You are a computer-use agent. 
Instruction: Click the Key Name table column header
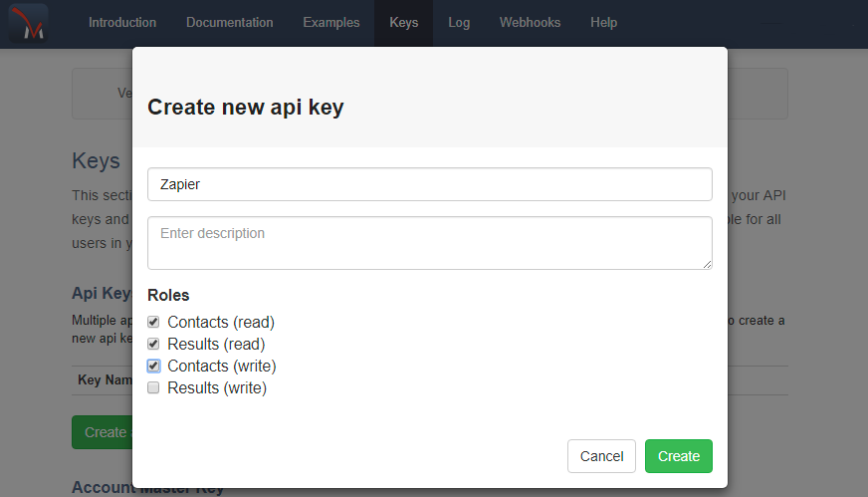[104, 380]
